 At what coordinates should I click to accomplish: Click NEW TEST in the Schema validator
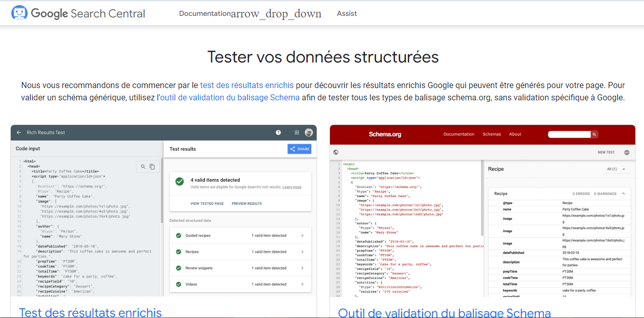pyautogui.click(x=606, y=152)
